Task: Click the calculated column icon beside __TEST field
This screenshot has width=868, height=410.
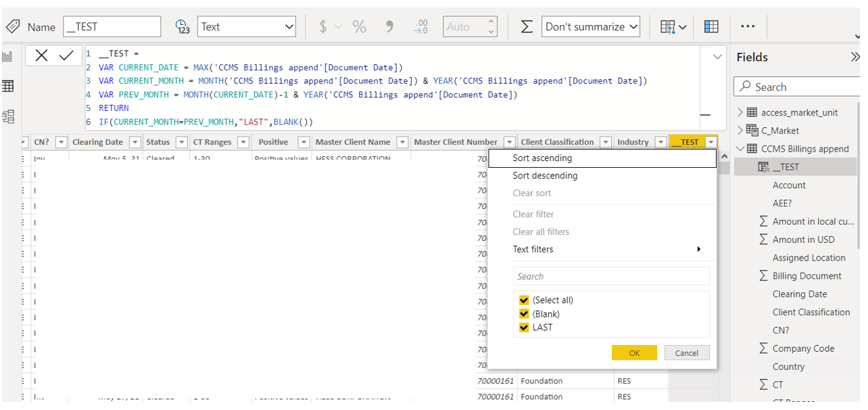Action: click(764, 167)
